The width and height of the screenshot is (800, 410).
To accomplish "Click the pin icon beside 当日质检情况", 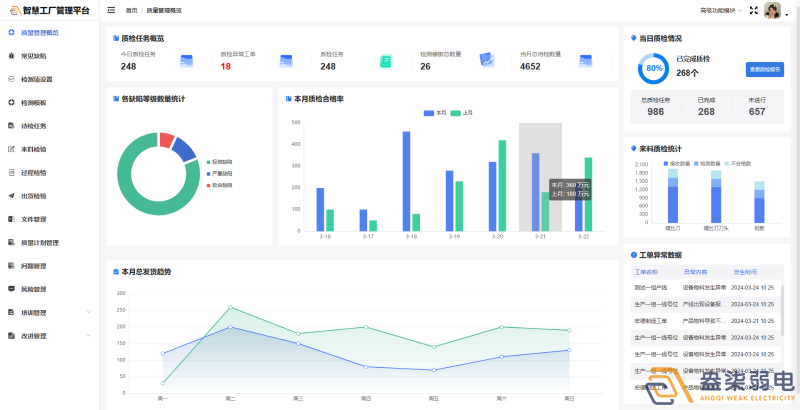I will click(634, 38).
